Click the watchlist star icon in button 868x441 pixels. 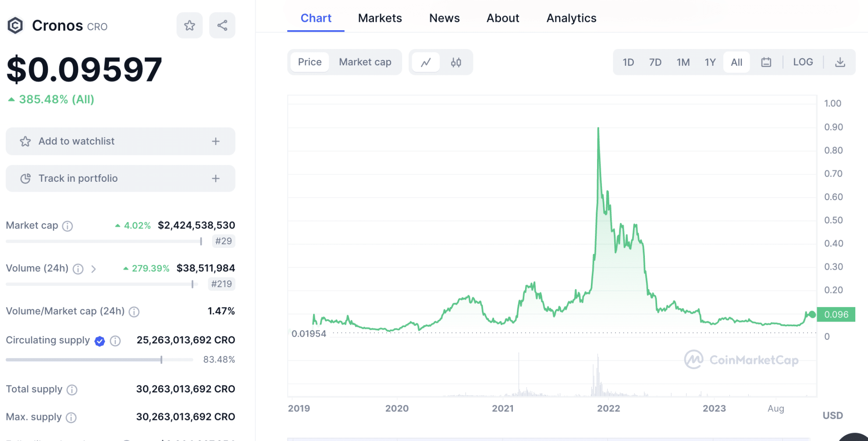coord(25,141)
